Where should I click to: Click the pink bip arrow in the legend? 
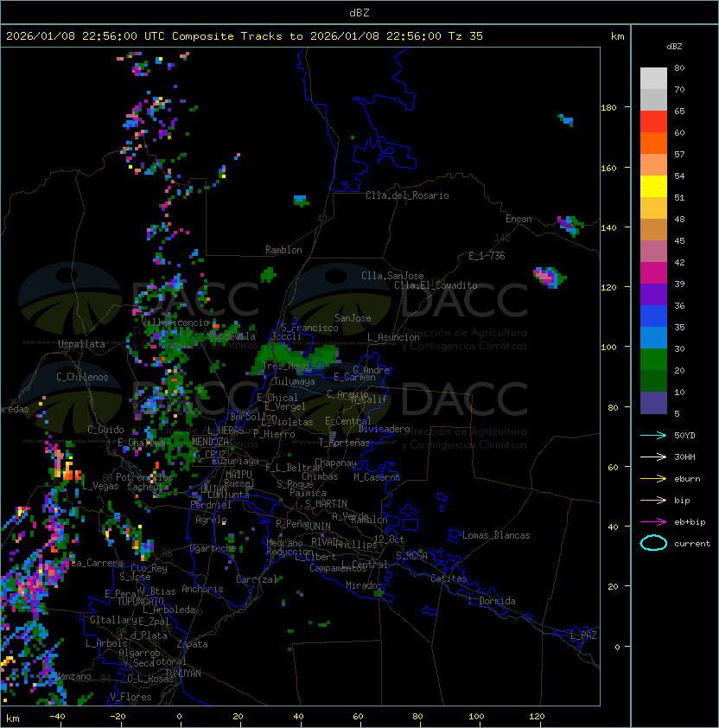pyautogui.click(x=653, y=500)
